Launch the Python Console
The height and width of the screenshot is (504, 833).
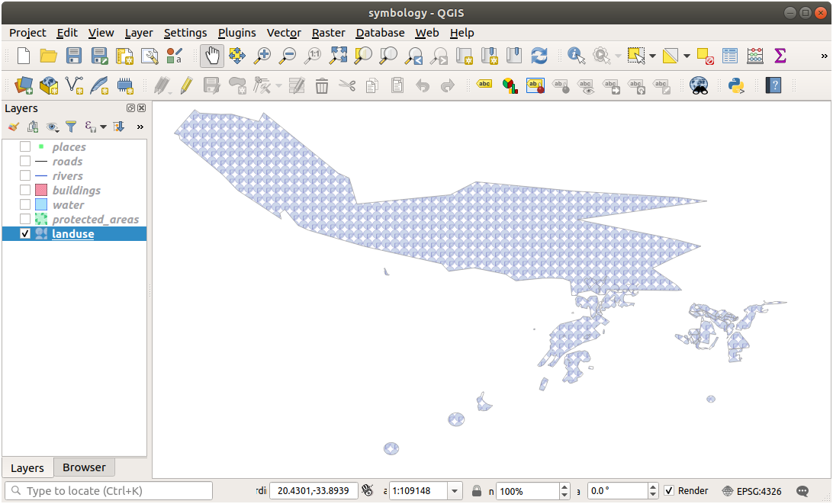coord(736,85)
